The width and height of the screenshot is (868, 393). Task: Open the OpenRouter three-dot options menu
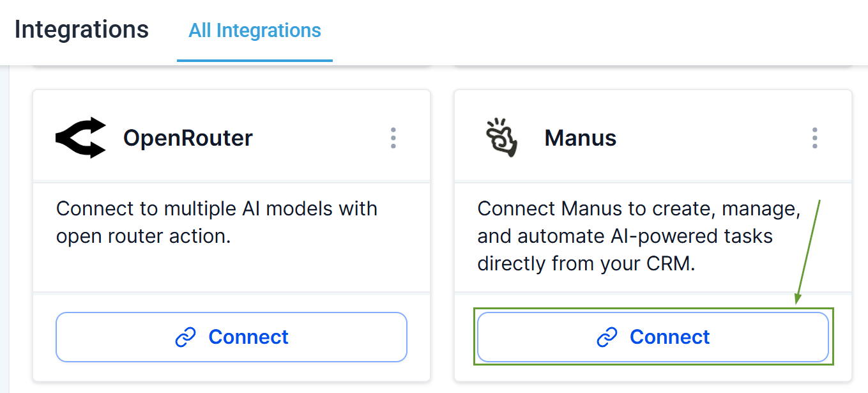point(393,137)
